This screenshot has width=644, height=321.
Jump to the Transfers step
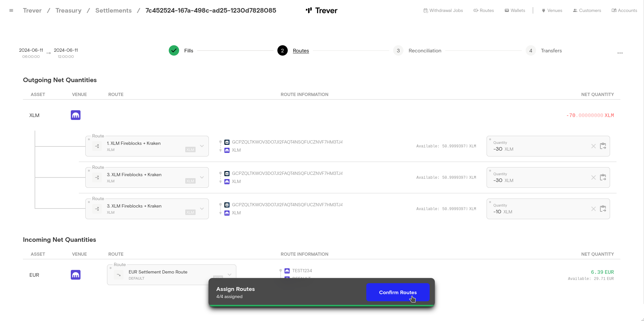click(551, 50)
